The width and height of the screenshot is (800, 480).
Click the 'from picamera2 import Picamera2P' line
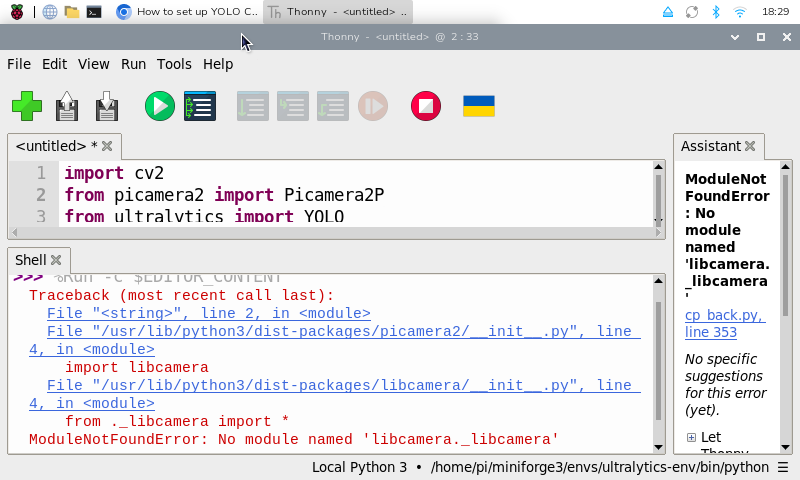[224, 195]
